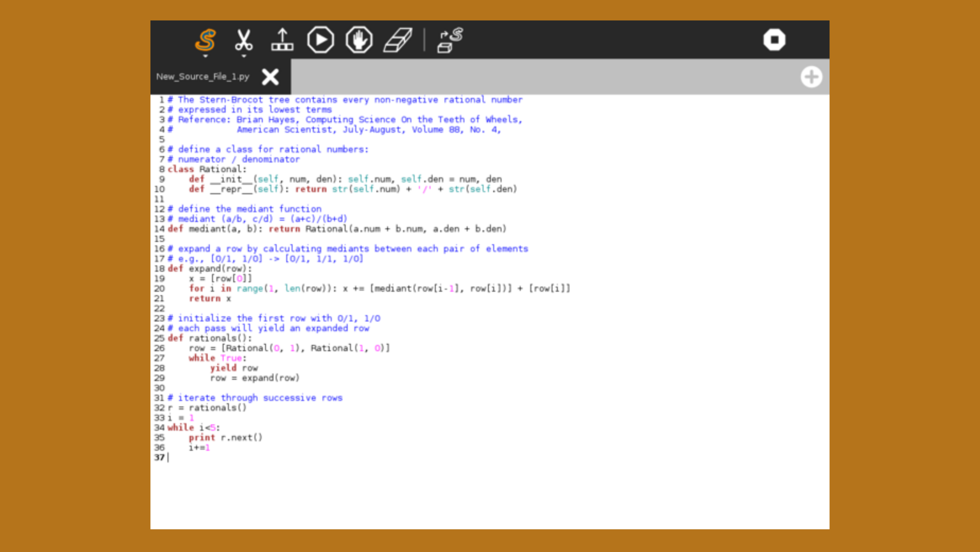Screen dimensions: 980x552
Task: Close the New_Source_File_1.py tab
Action: pyautogui.click(x=270, y=77)
